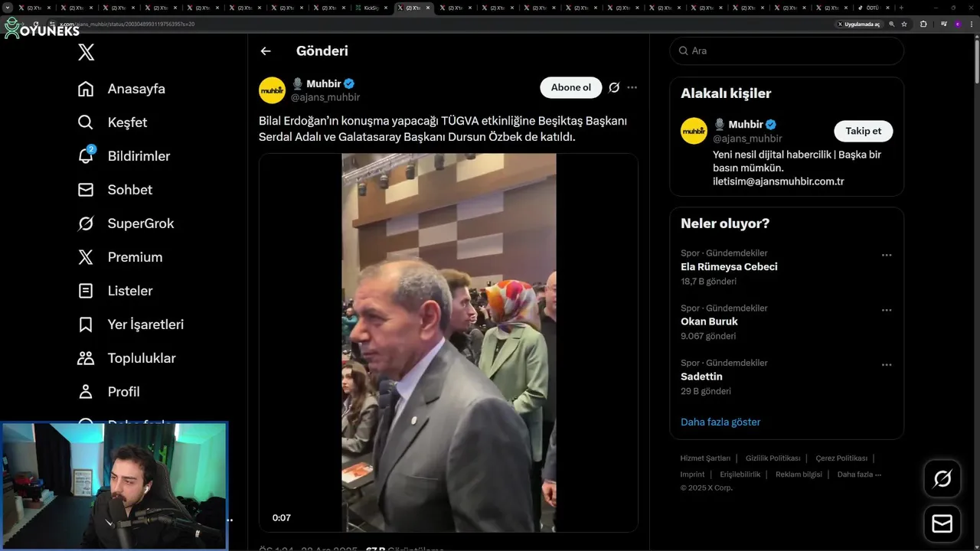980x551 pixels.
Task: Follow Muhbir with Takip et button
Action: click(x=863, y=131)
